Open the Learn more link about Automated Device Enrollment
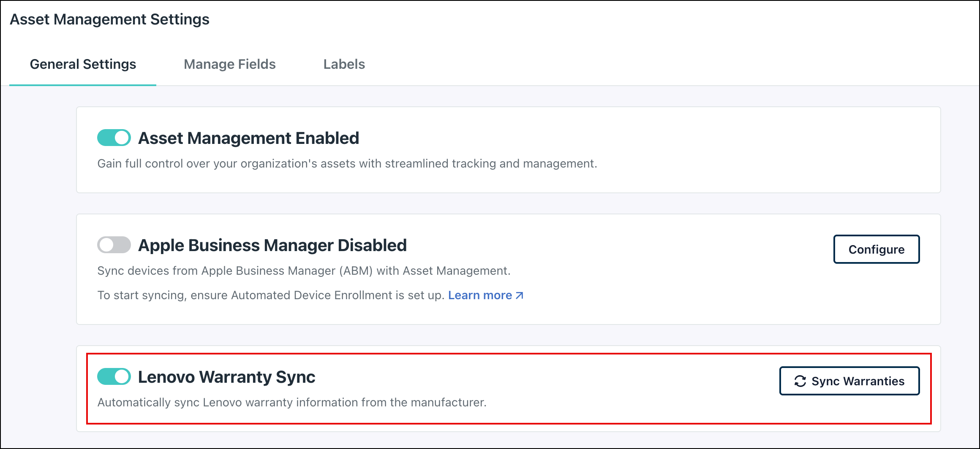The width and height of the screenshot is (980, 449). click(x=481, y=295)
